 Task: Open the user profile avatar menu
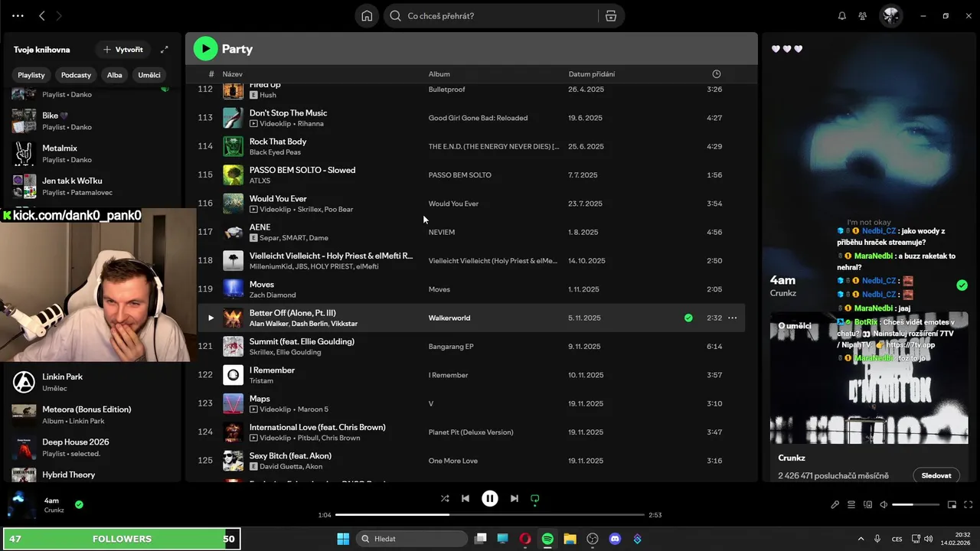(890, 16)
